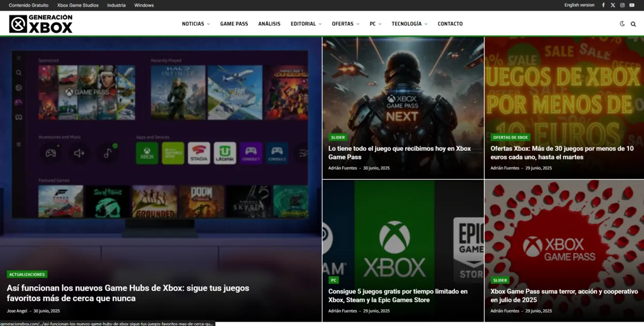
Task: Open article 'Ofertas Xbox: Más de 30 juegos'
Action: [x=562, y=153]
